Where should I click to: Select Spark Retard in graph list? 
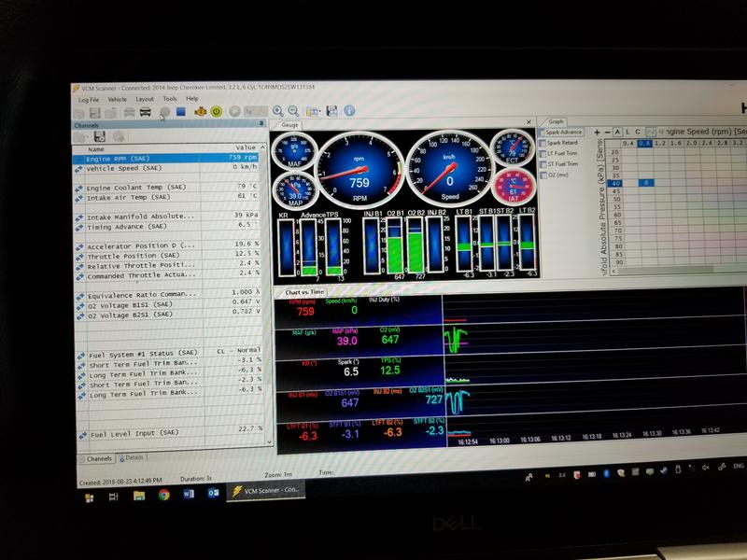pyautogui.click(x=558, y=143)
